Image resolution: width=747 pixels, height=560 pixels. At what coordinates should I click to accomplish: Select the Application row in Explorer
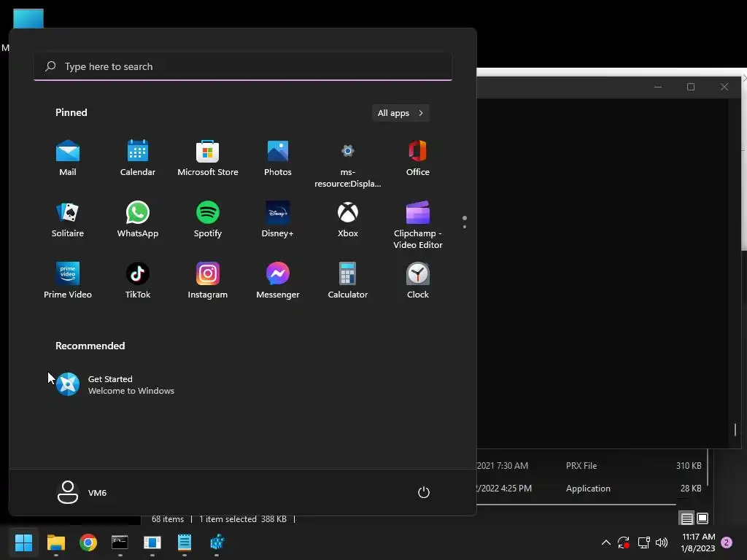(591, 489)
